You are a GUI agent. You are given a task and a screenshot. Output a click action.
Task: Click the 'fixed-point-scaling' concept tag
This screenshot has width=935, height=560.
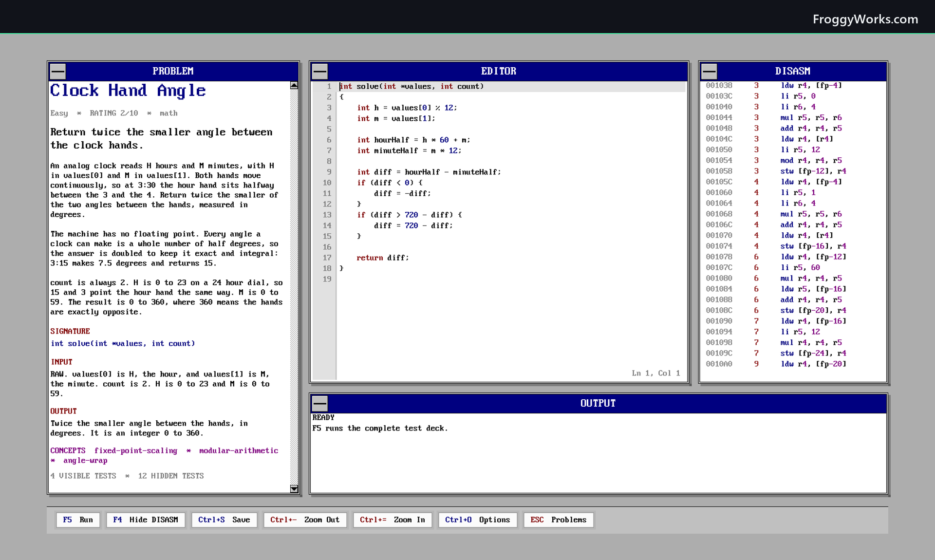136,451
